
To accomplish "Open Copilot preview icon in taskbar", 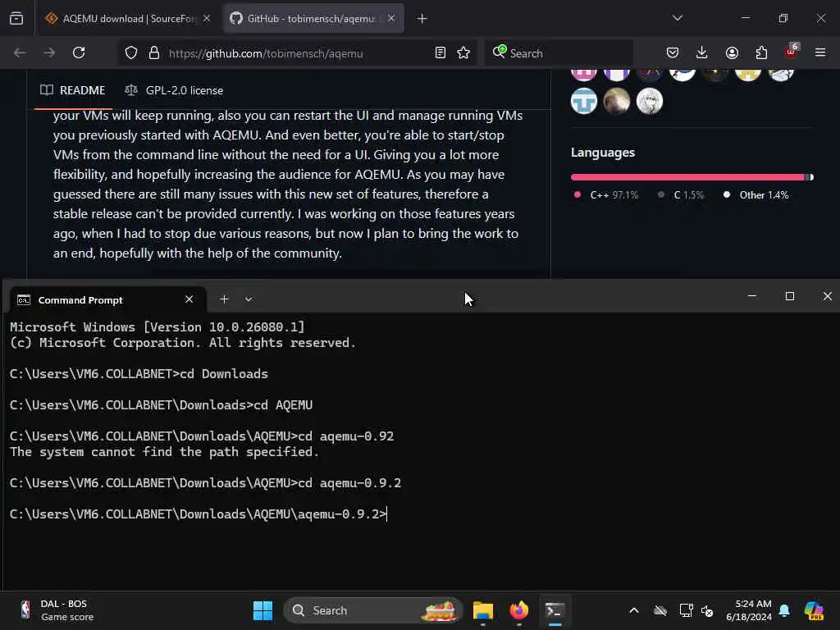I will pyautogui.click(x=814, y=610).
